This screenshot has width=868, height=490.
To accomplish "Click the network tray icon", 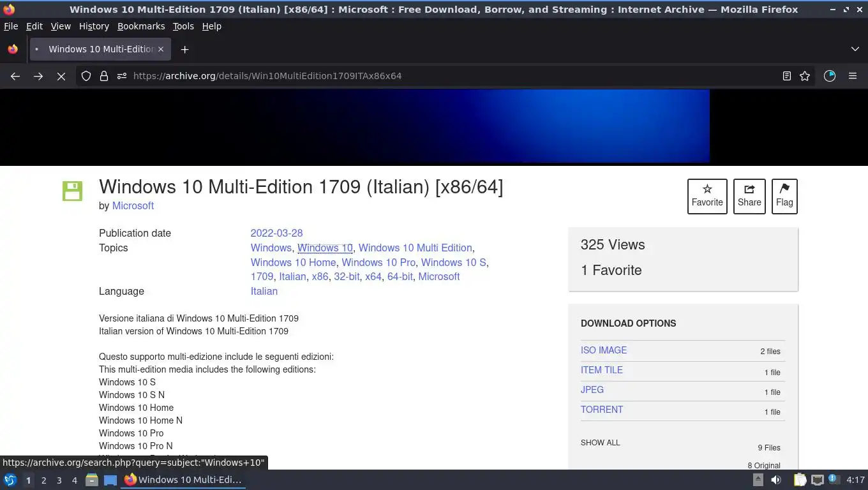I will tap(817, 480).
